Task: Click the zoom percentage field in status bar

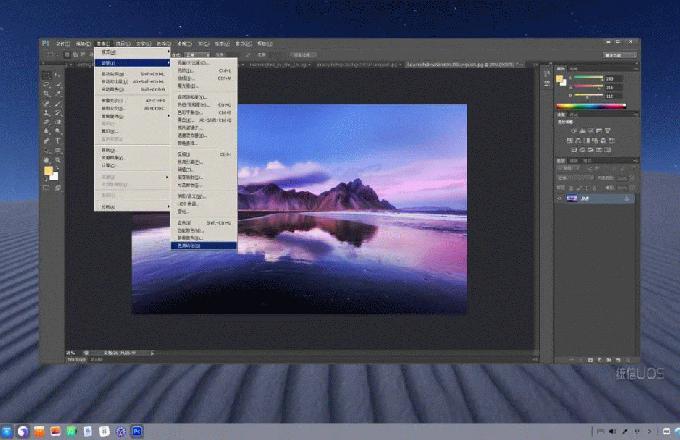Action: (x=72, y=353)
